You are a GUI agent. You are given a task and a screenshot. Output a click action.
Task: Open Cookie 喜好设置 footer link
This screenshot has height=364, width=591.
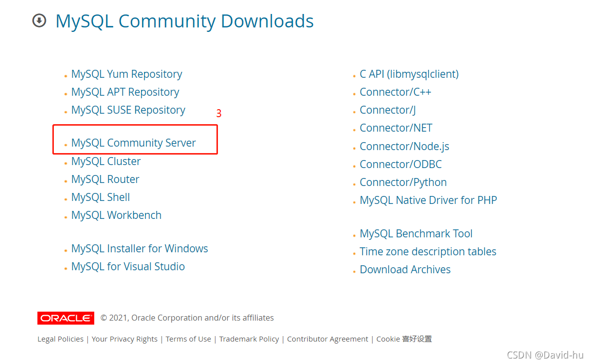point(404,339)
